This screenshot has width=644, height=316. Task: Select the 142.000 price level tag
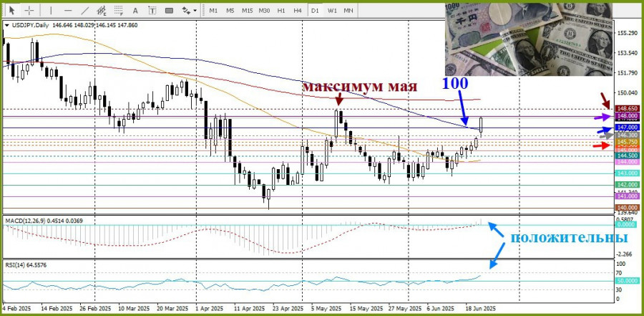[628, 185]
